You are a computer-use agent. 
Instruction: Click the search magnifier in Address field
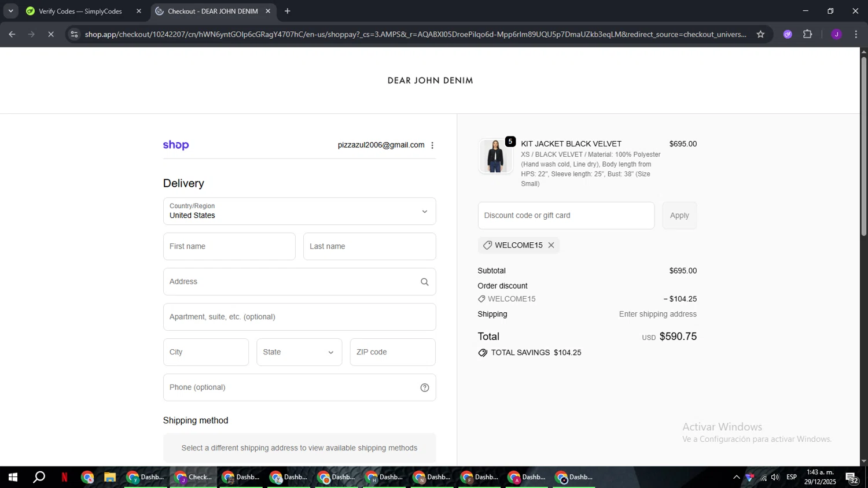[425, 282]
